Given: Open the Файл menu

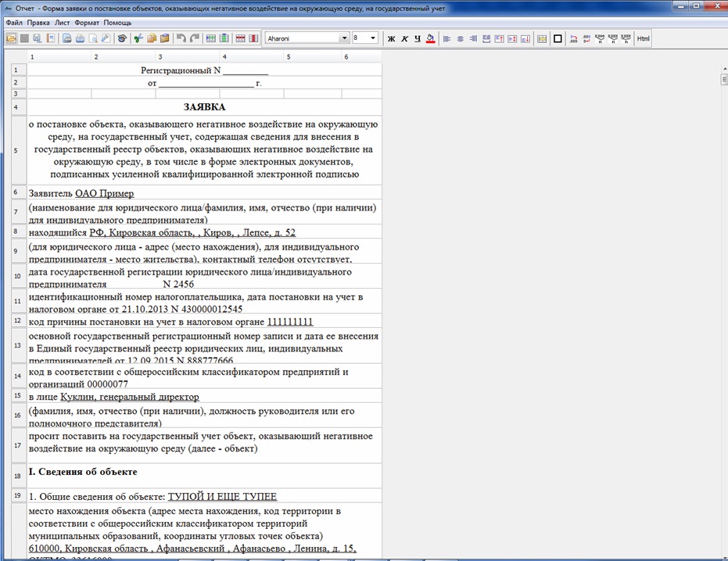Looking at the screenshot, I should pyautogui.click(x=13, y=23).
